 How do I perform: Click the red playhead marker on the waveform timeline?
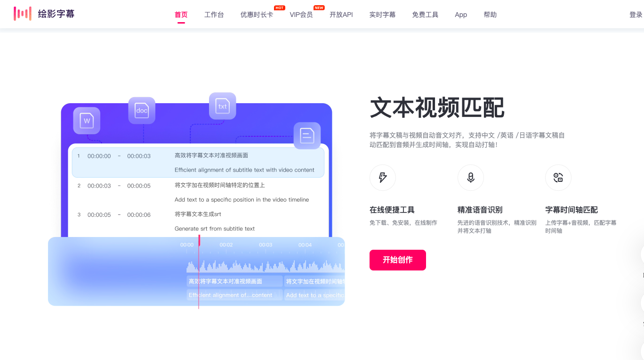point(199,241)
